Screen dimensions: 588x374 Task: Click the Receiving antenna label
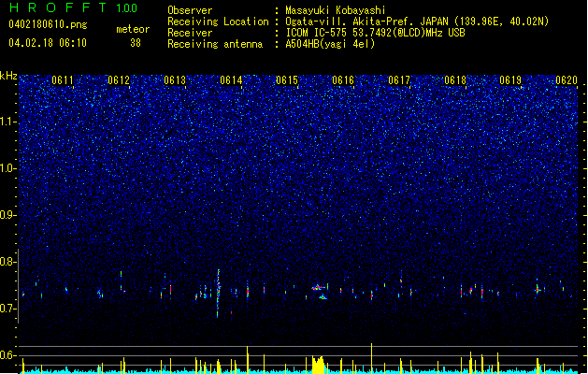point(215,44)
